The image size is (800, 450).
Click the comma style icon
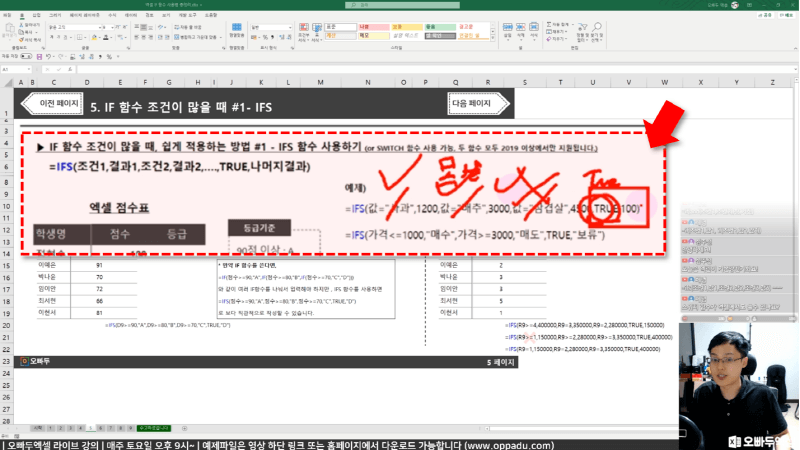pos(272,37)
